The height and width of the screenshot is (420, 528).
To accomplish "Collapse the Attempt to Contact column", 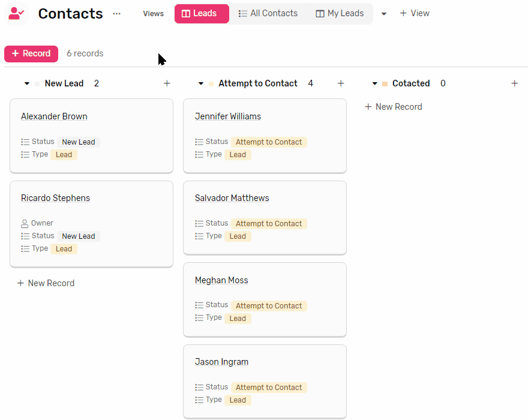I will (x=200, y=83).
